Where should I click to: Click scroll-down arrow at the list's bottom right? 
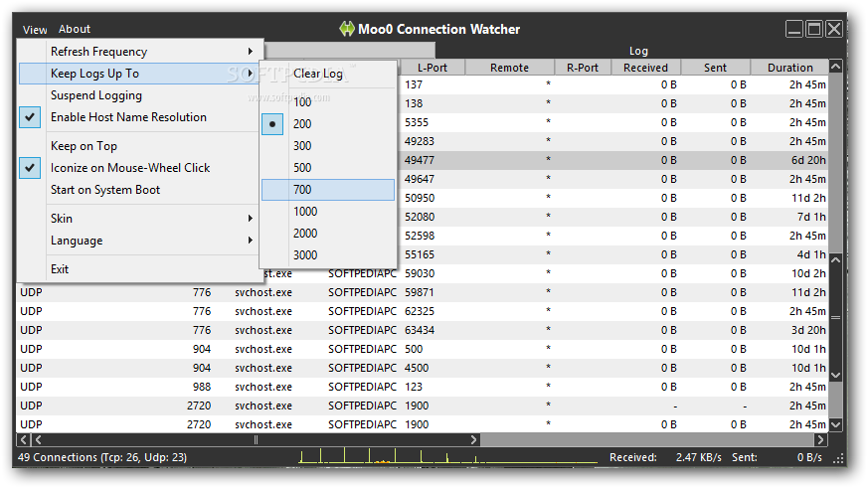836,425
